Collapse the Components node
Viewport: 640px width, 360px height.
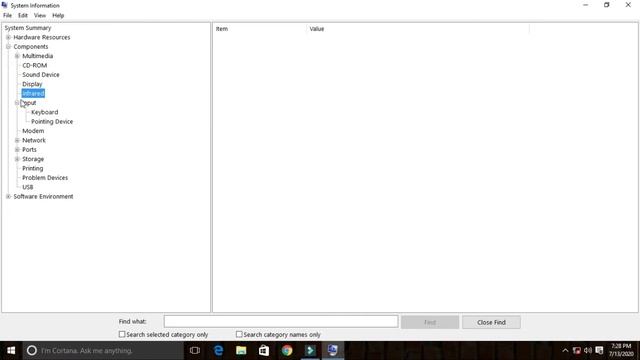click(x=8, y=47)
